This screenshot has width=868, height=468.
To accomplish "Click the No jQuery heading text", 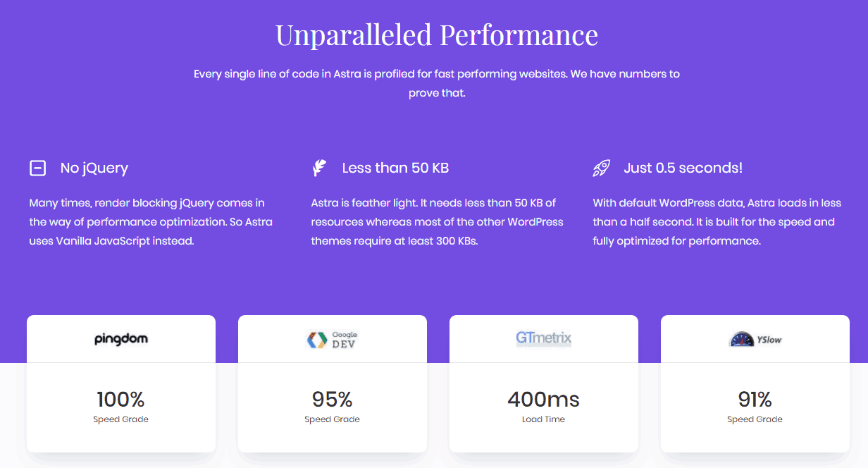I will [x=94, y=168].
